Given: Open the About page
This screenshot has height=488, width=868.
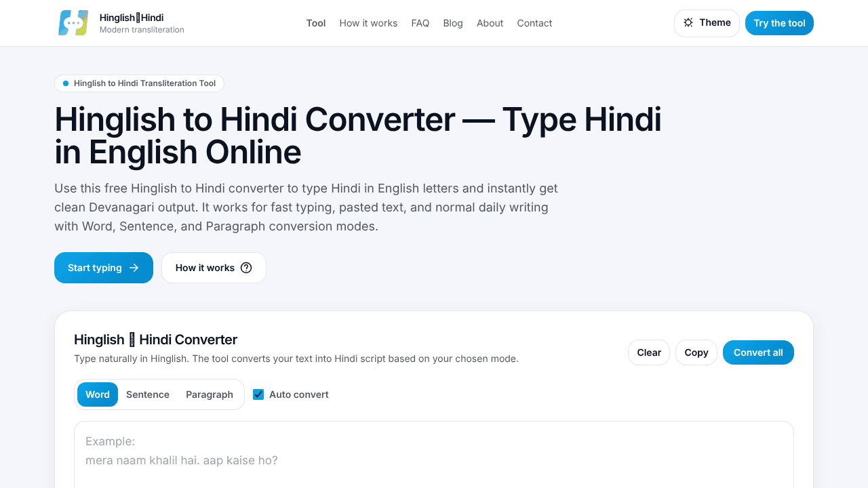Looking at the screenshot, I should tap(490, 23).
